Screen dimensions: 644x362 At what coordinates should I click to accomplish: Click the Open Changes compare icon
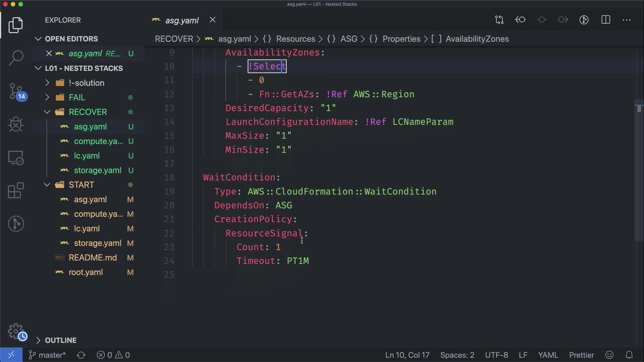[x=499, y=20]
